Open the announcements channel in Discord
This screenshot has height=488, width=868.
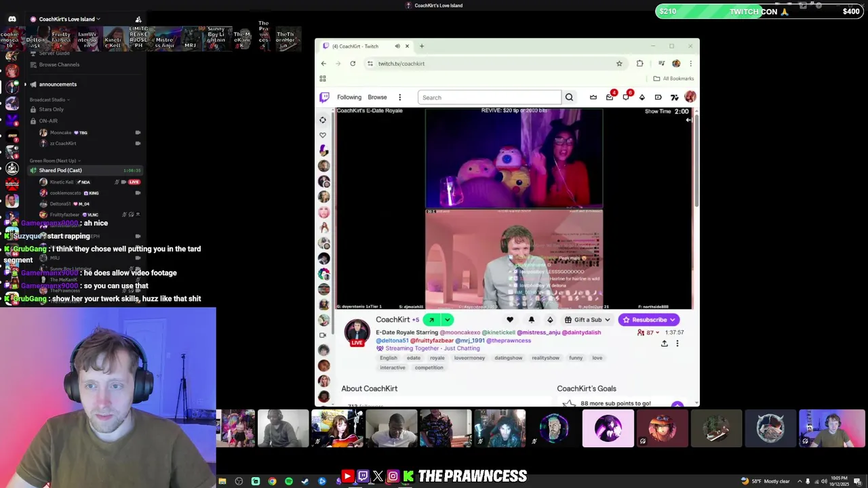(x=58, y=84)
